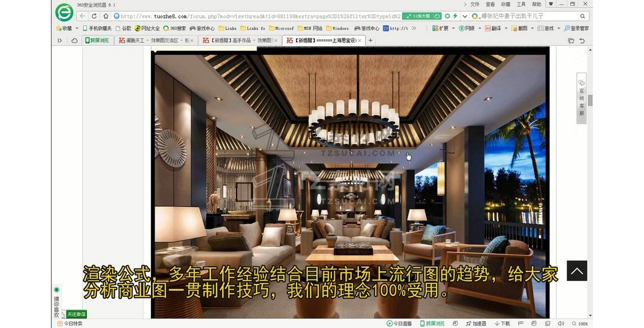Screen dimensions: 644x328
Task: Click 今日特卖 in status bar
Action: point(70,324)
